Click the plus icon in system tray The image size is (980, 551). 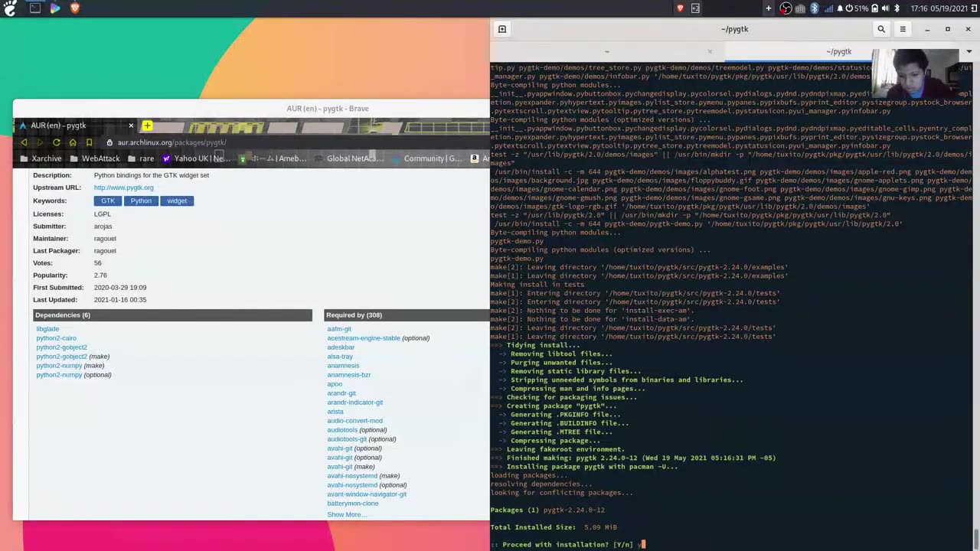point(769,8)
